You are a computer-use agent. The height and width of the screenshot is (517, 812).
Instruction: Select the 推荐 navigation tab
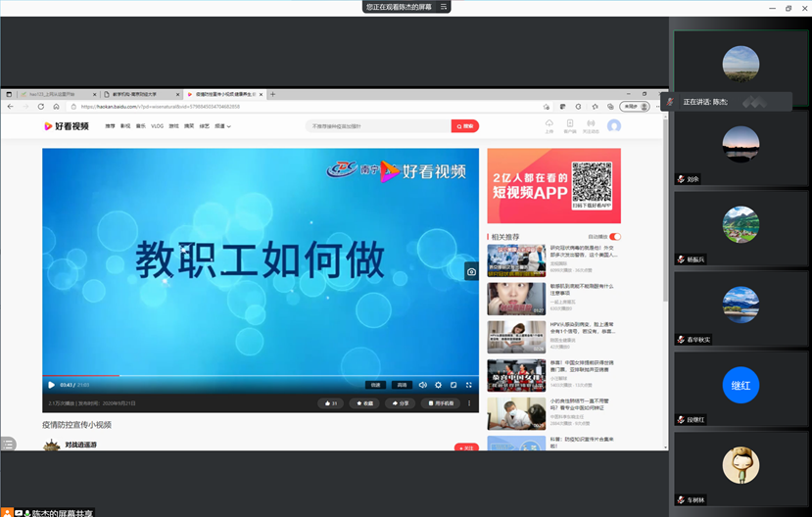111,126
